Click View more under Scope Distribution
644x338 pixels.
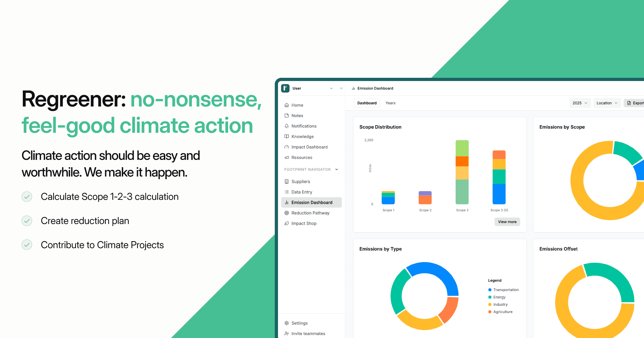click(507, 222)
